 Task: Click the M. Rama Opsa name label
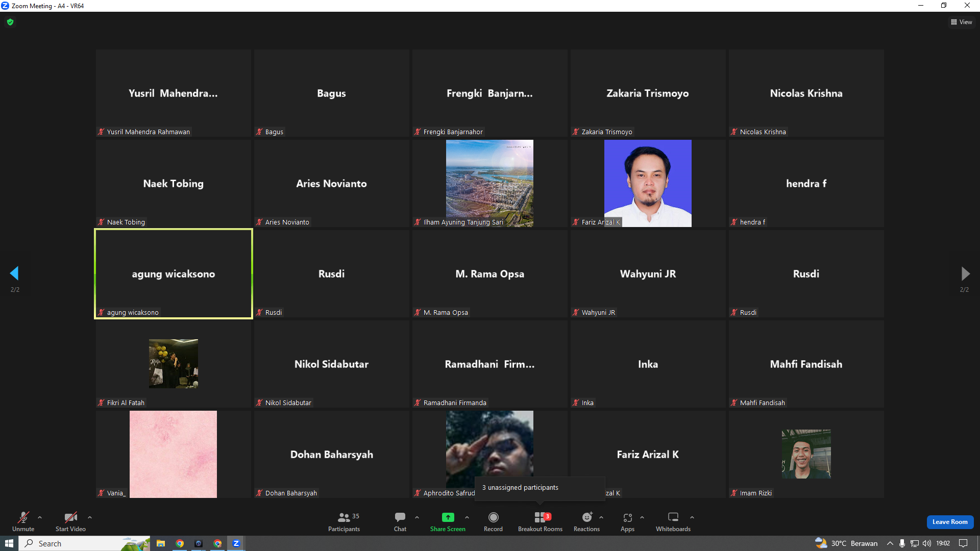(446, 312)
